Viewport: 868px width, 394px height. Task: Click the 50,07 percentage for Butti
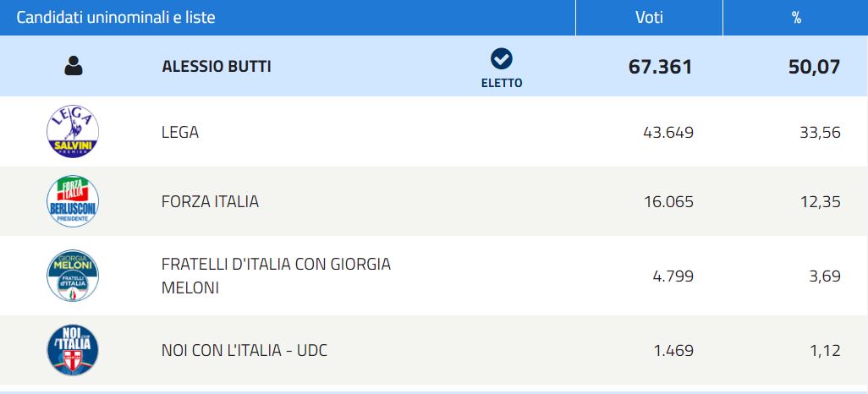point(813,67)
